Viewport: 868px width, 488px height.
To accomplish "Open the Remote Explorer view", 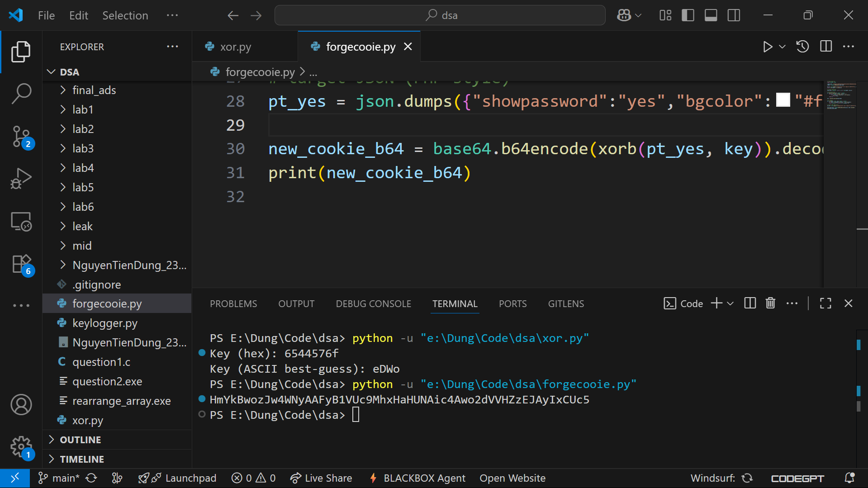I will [21, 222].
